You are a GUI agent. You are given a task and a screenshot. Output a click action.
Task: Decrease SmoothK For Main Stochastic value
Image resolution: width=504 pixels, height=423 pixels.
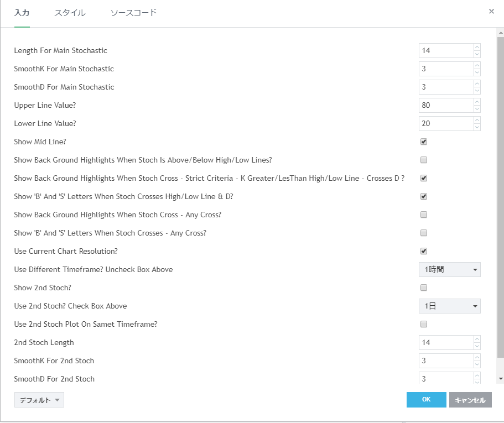coord(477,72)
